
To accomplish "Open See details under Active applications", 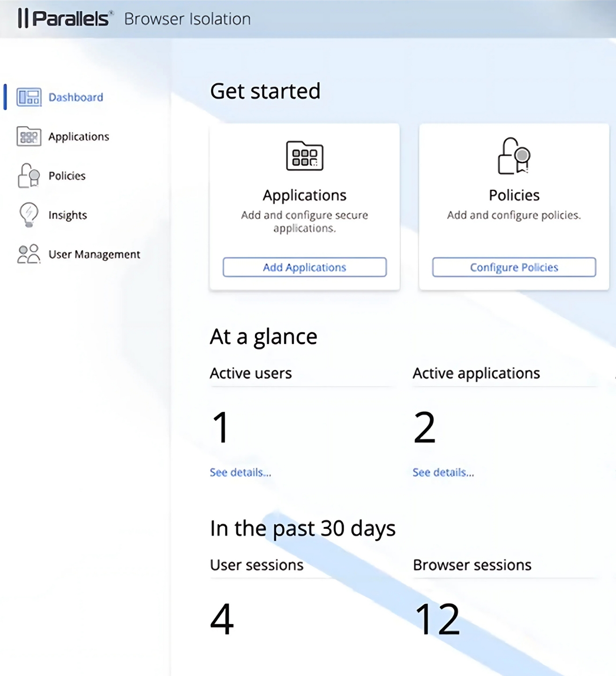I will [x=443, y=472].
